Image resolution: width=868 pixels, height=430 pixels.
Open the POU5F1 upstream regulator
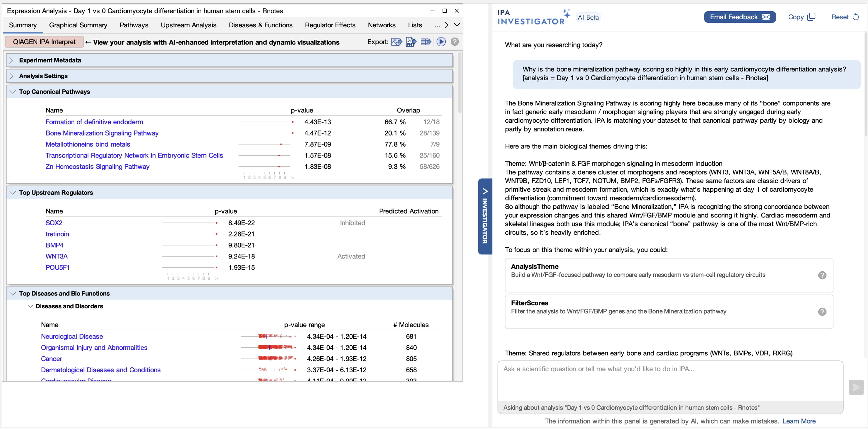click(58, 268)
